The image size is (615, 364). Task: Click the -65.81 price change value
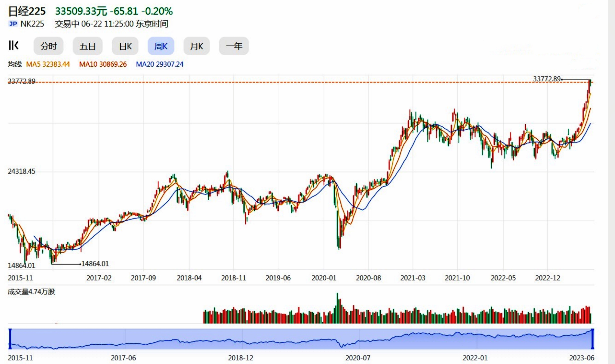[124, 11]
